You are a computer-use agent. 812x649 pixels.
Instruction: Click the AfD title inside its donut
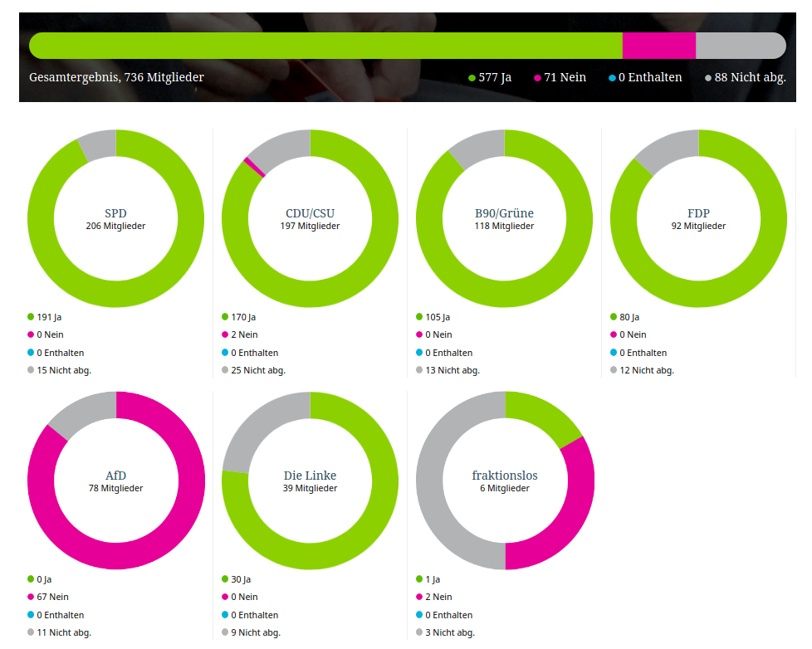tap(115, 476)
